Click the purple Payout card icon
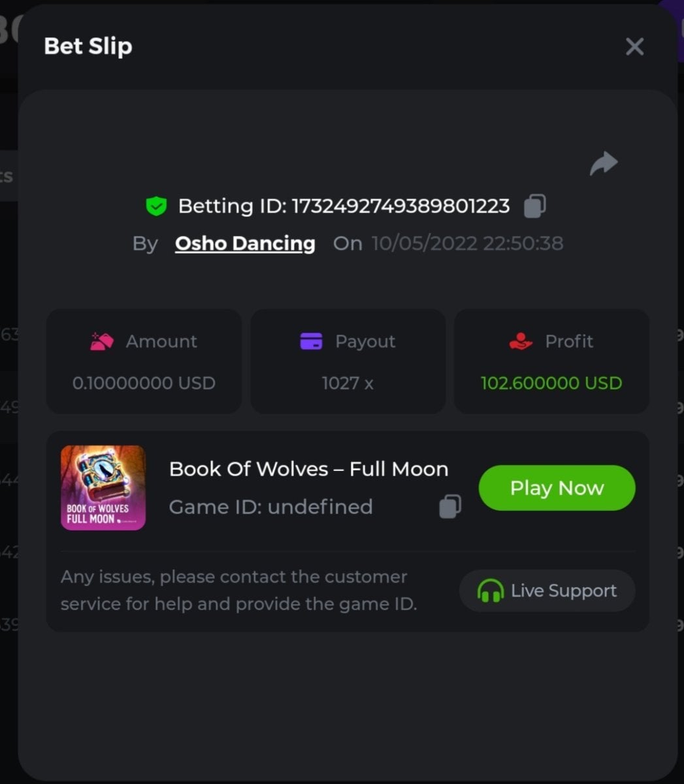The width and height of the screenshot is (684, 784). (x=311, y=341)
